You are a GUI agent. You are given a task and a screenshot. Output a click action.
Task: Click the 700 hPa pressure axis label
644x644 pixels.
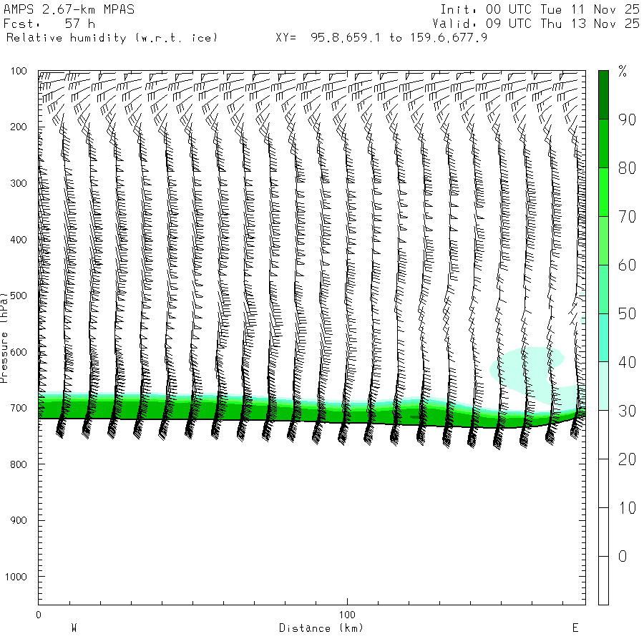[x=19, y=408]
